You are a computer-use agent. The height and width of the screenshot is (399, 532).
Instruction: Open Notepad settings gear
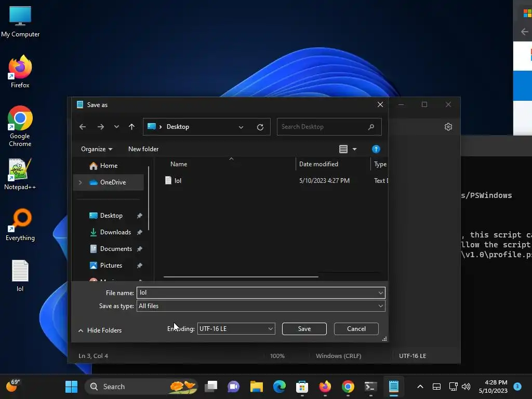(448, 127)
